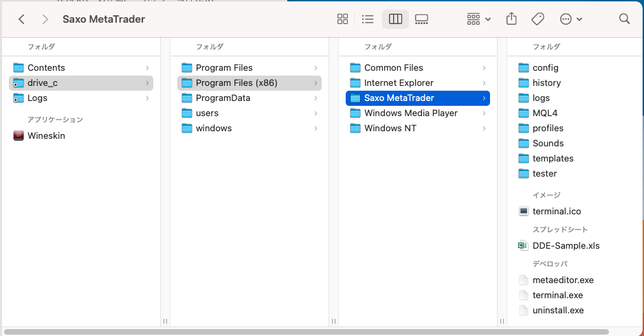
Task: Click the Tags toolbar icon
Action: 537,19
